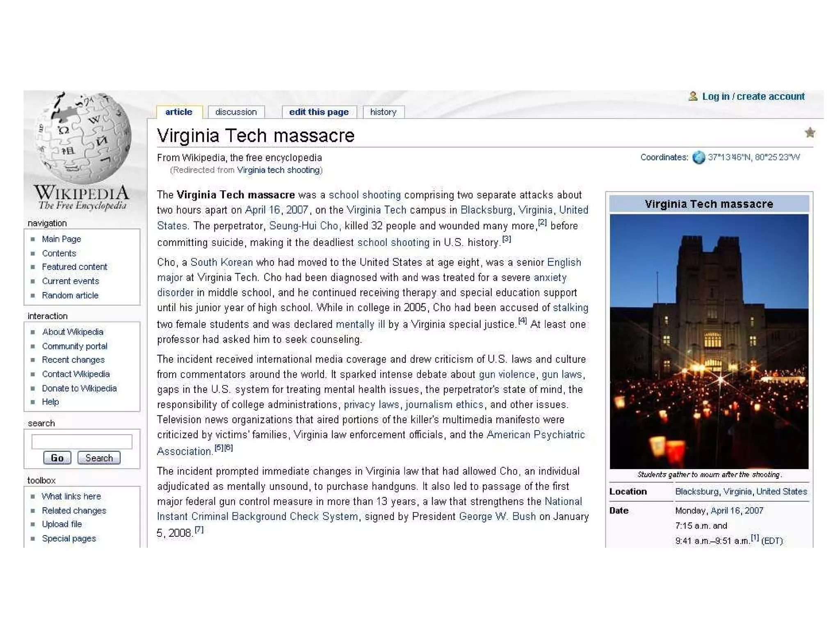The width and height of the screenshot is (840, 631).
Task: Click the candlelight vigil photo thumbnail
Action: pos(709,341)
